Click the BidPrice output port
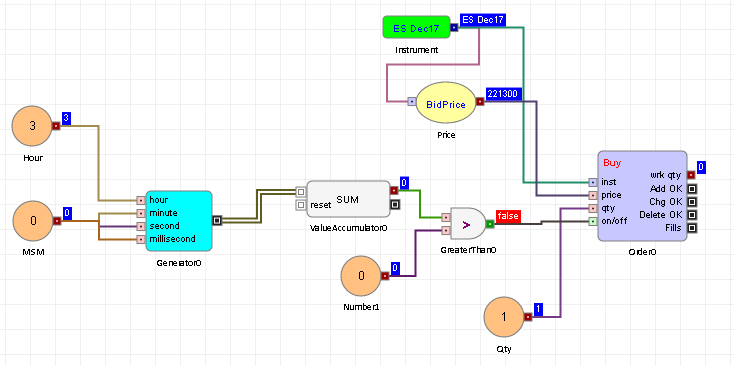 480,101
